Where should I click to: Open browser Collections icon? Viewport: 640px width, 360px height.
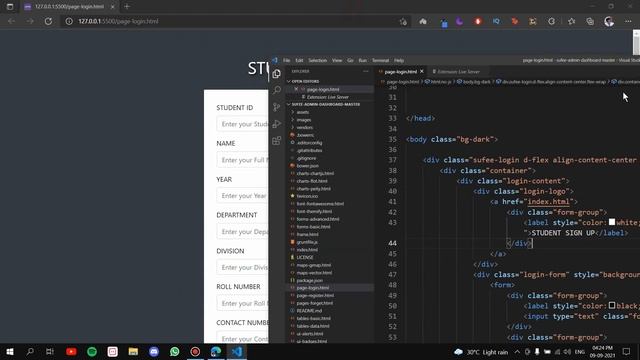point(590,21)
